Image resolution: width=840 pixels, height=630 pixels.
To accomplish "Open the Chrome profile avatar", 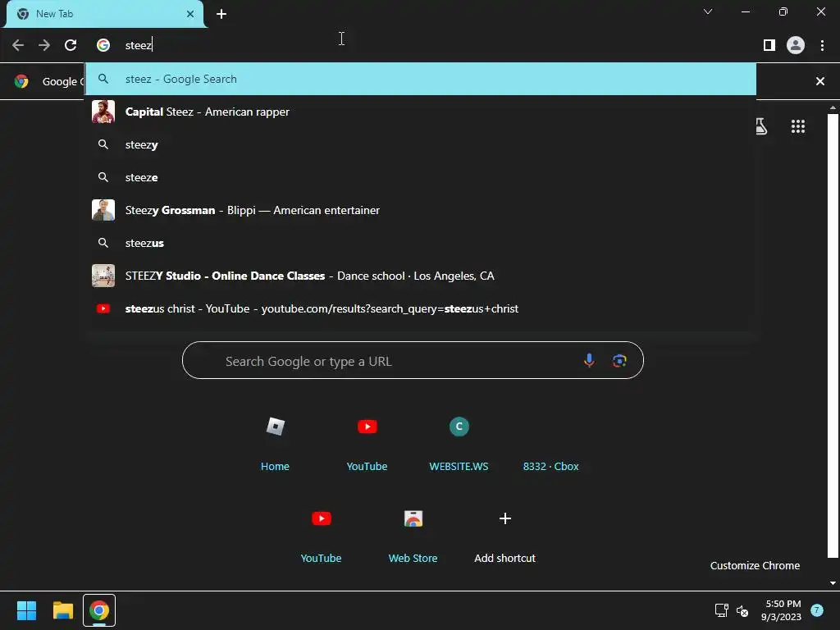I will (x=796, y=45).
